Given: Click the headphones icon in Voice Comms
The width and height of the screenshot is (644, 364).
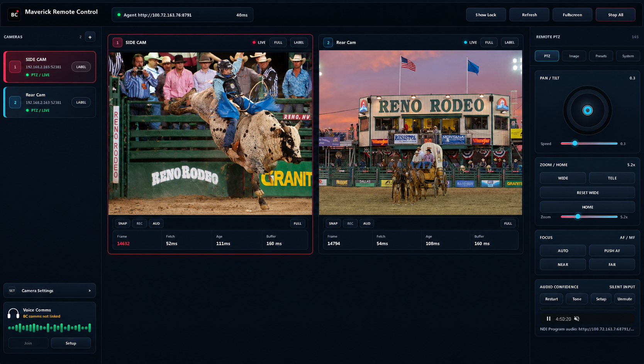Looking at the screenshot, I should pyautogui.click(x=14, y=313).
